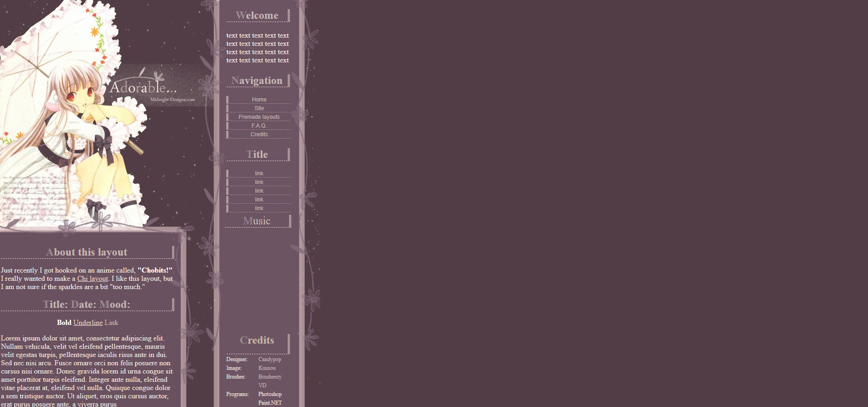Open the Credits link in the Navigation list
The height and width of the screenshot is (407, 868).
(259, 134)
